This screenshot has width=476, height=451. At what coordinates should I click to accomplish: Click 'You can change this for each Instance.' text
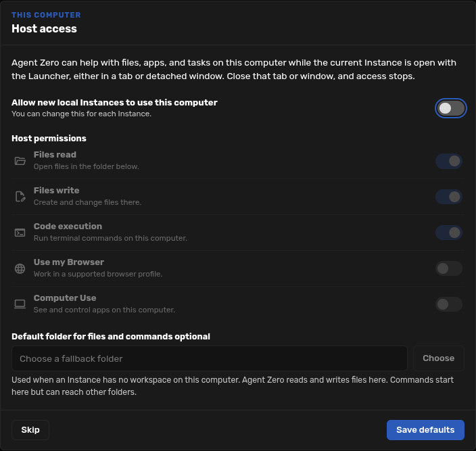click(x=81, y=114)
